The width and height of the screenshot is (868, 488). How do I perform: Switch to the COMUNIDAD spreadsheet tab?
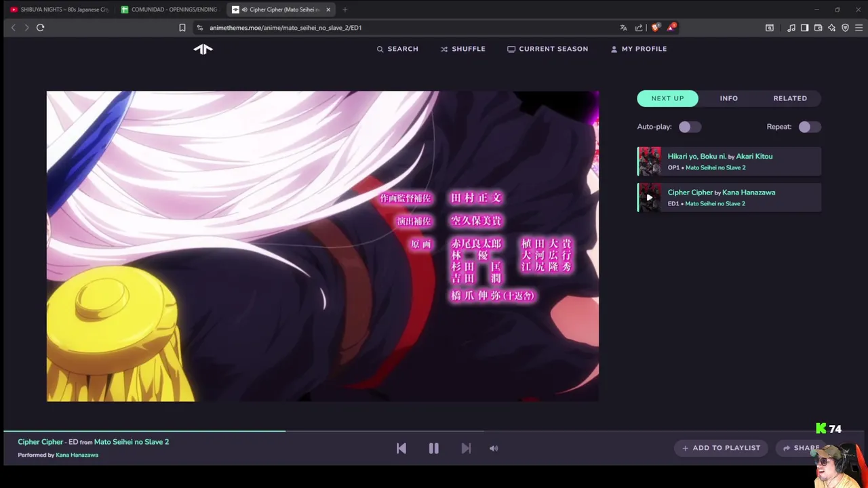coord(170,9)
